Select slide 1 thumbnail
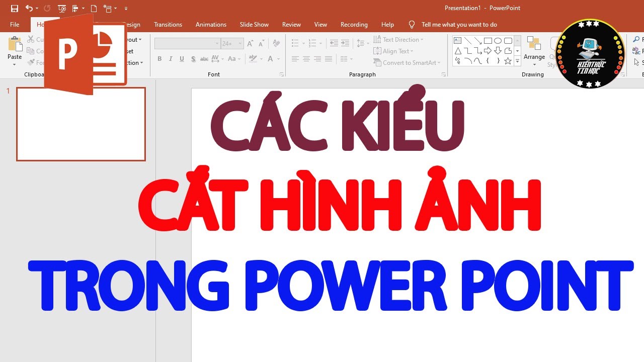The image size is (644, 362). (81, 124)
